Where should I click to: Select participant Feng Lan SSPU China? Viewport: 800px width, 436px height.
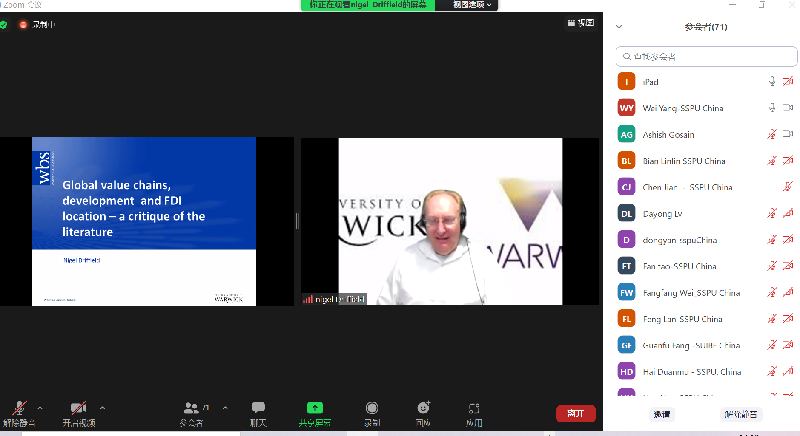706,319
